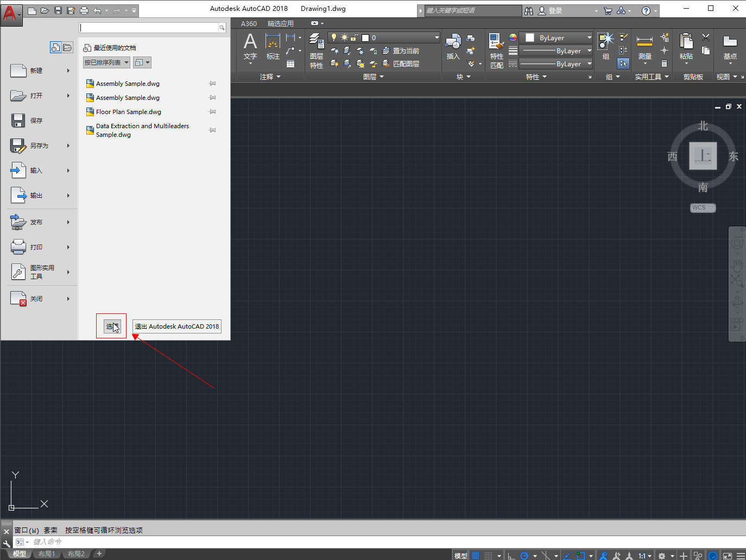Click the Plot printer icon in quick access toolbar
The image size is (746, 560).
(x=84, y=10)
